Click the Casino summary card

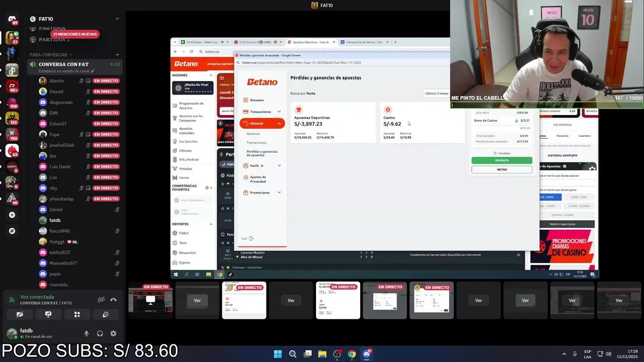tap(422, 123)
